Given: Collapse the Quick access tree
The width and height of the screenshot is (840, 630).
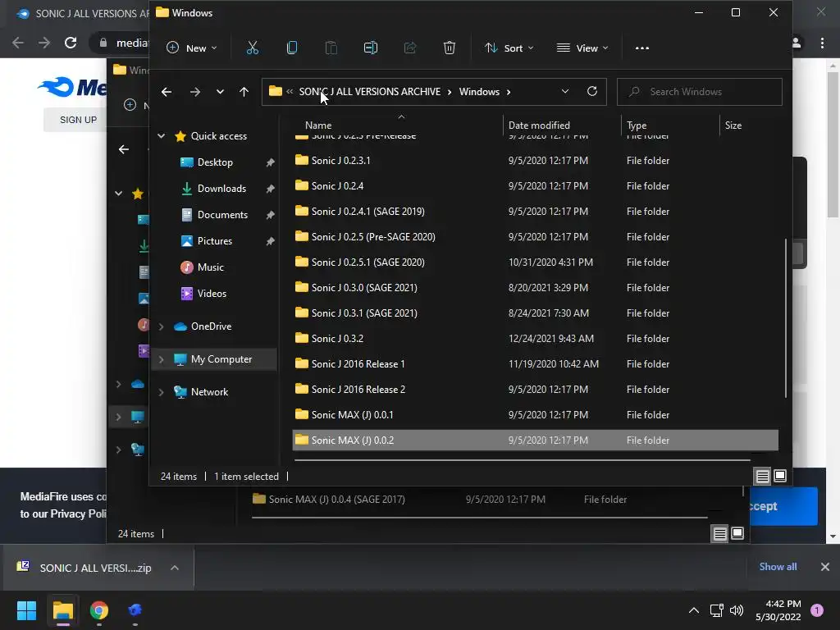Looking at the screenshot, I should click(x=162, y=136).
